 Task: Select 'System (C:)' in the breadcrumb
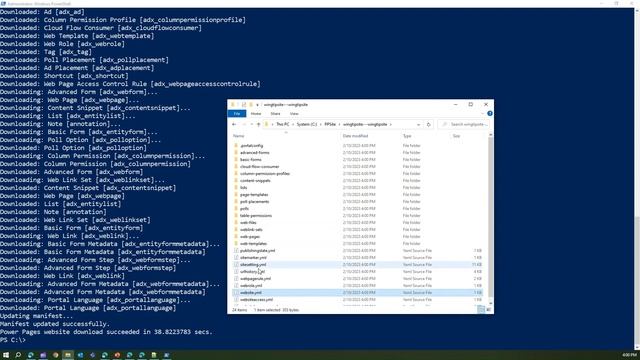point(307,124)
